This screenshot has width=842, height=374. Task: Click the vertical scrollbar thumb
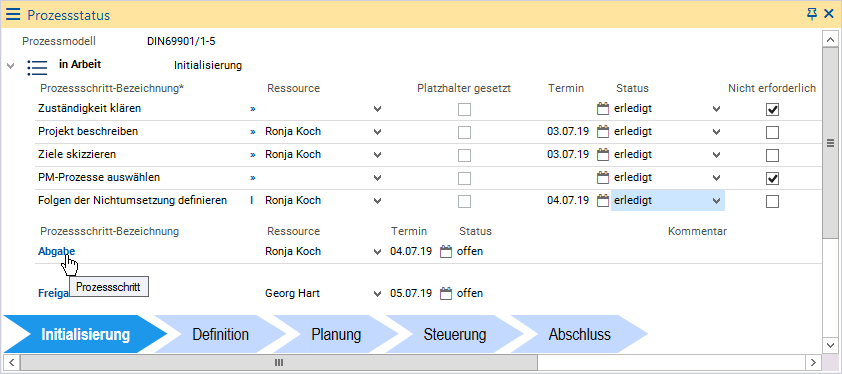coord(830,143)
